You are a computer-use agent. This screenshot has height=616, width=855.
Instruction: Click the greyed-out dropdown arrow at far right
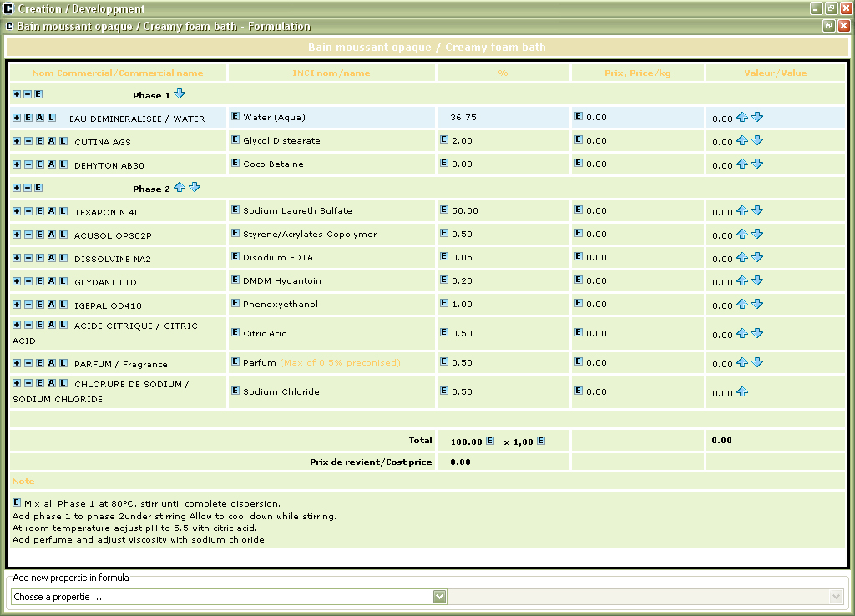(837, 597)
